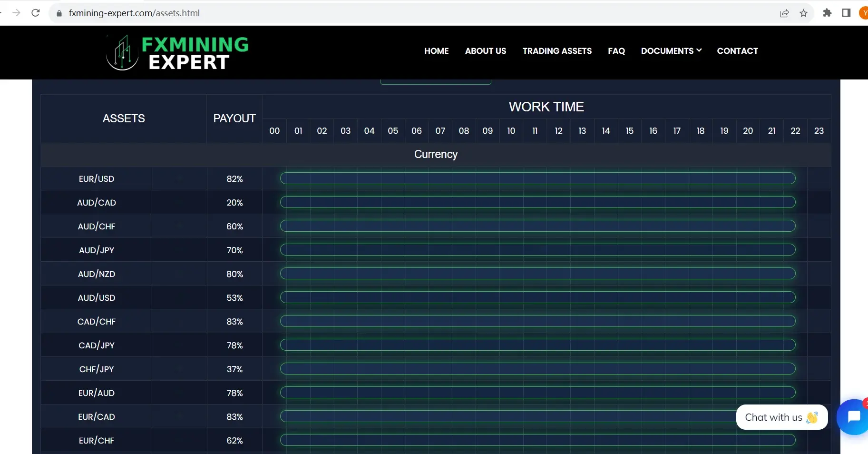Open the chat bubble icon

853,417
